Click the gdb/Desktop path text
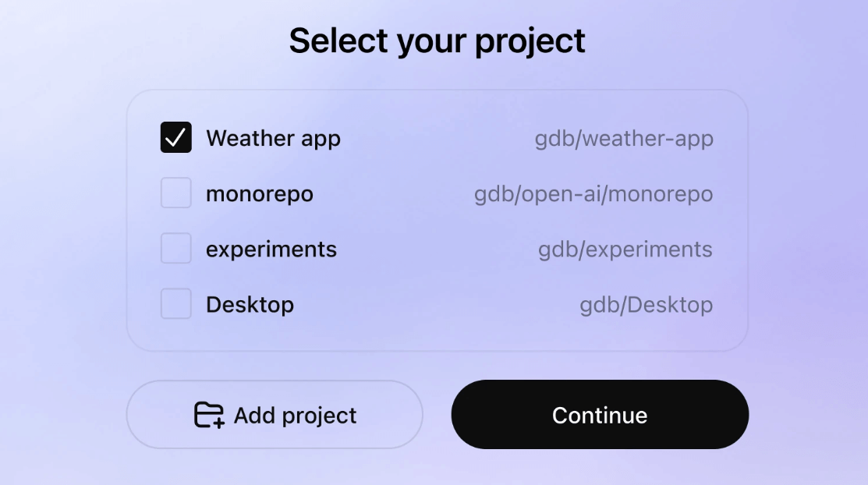868x485 pixels. [x=646, y=305]
